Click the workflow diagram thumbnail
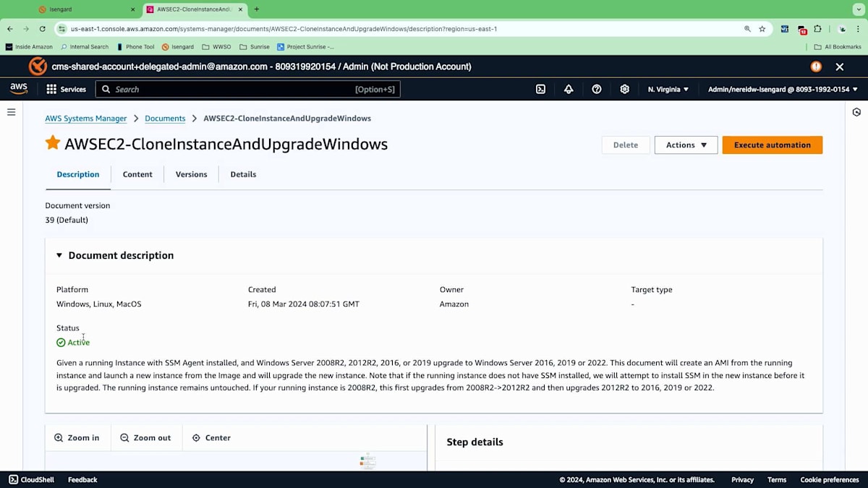The width and height of the screenshot is (868, 488). pos(367,461)
